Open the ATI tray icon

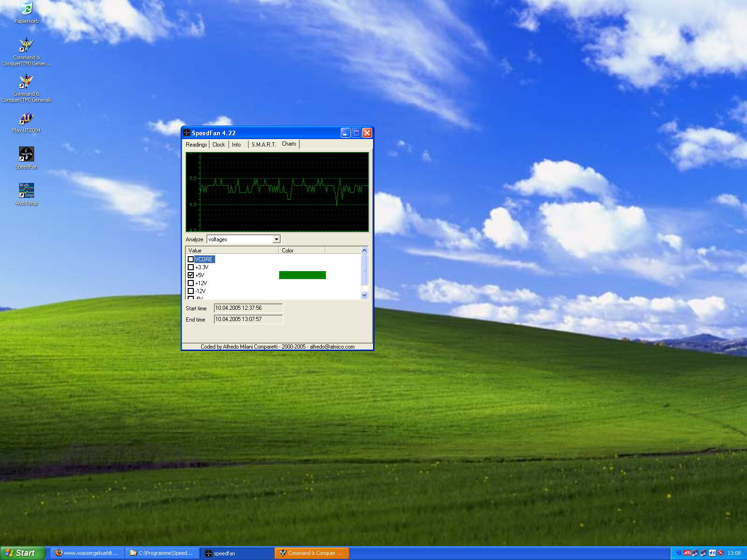(x=687, y=553)
